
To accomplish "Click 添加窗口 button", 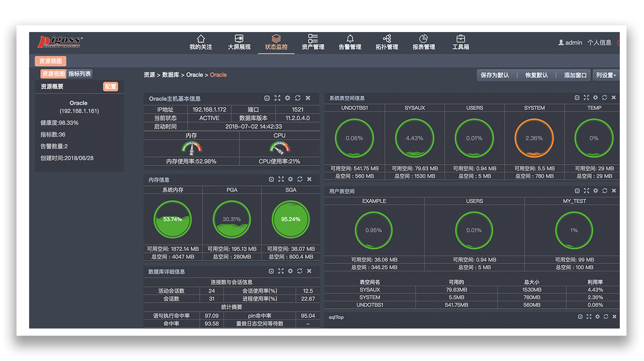I will pos(575,75).
